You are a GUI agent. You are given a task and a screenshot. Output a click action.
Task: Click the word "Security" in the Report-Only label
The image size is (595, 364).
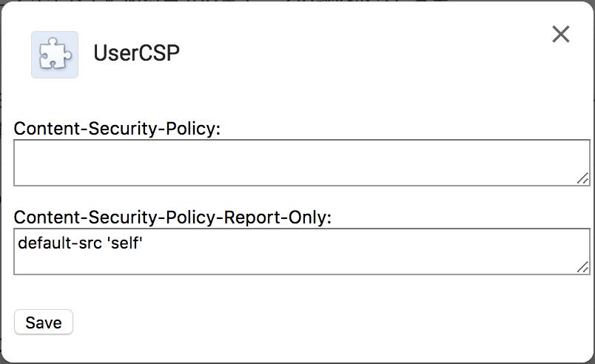(123, 218)
